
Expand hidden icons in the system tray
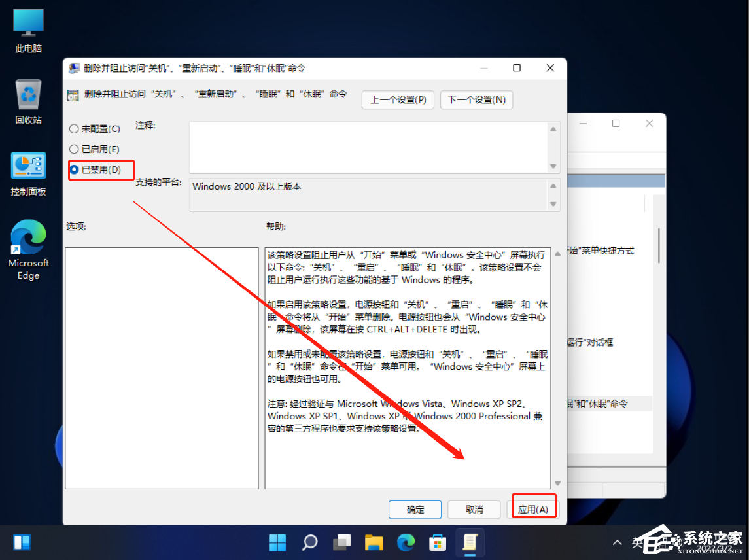pyautogui.click(x=617, y=542)
